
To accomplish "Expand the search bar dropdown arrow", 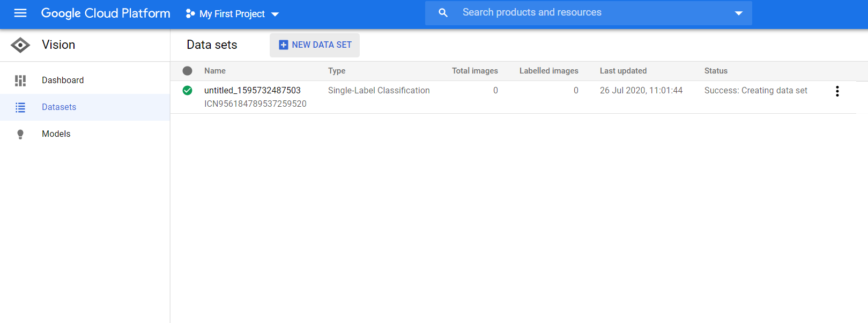I will [x=739, y=13].
